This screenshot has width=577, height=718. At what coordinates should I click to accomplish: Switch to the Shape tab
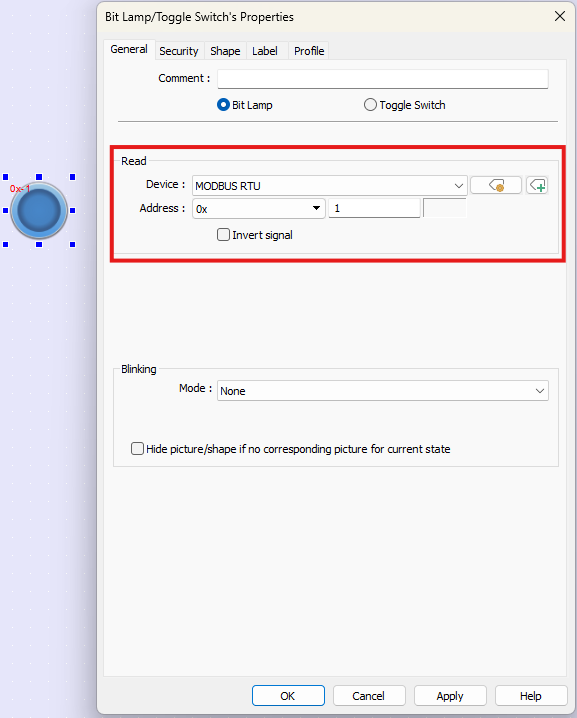225,51
